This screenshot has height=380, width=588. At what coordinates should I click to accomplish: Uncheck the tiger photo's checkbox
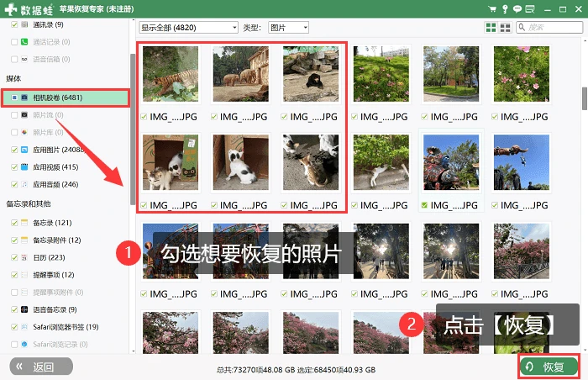[144, 117]
